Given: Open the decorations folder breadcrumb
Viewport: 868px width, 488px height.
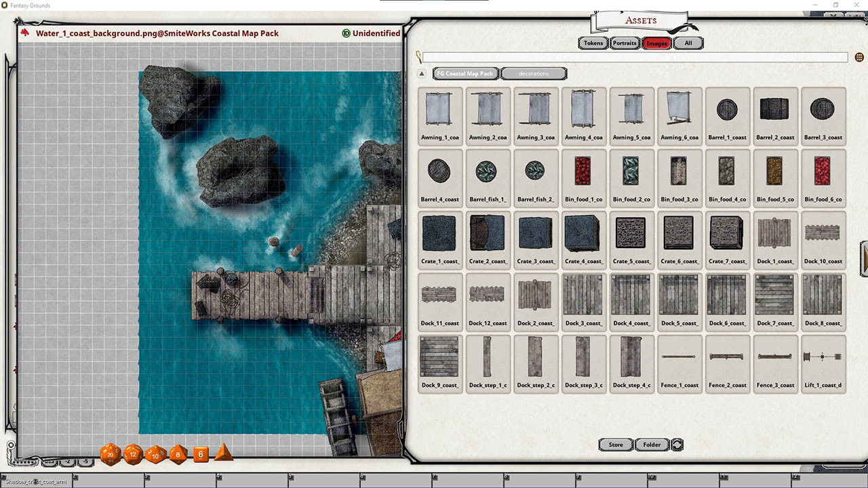Looking at the screenshot, I should (x=534, y=73).
